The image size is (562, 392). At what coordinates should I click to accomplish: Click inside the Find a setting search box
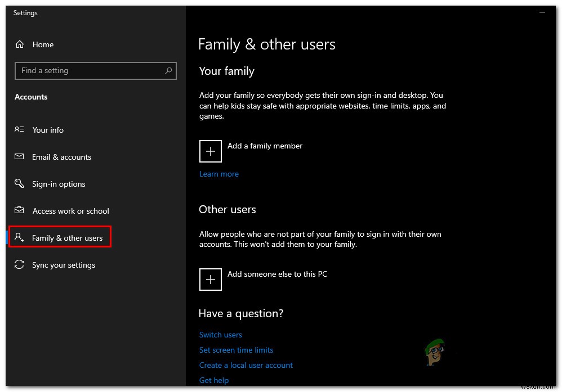(x=84, y=71)
